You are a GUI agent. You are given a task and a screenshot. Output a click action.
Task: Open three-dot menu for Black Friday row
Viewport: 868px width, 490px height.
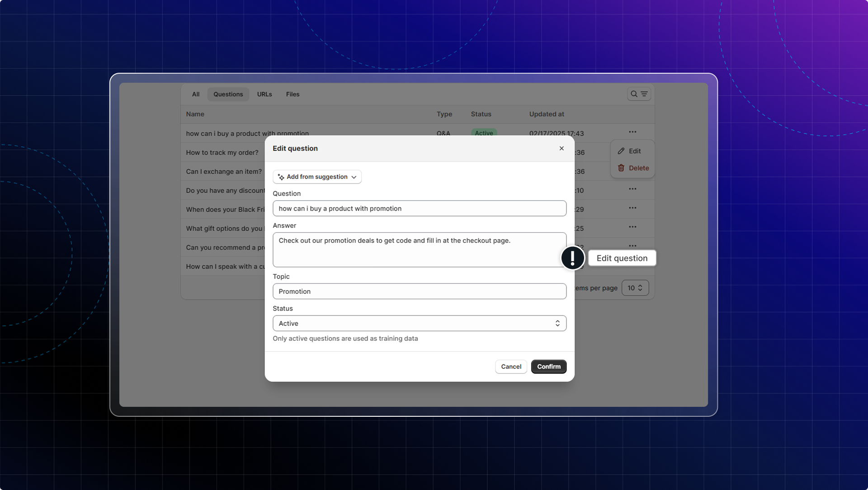tap(632, 208)
